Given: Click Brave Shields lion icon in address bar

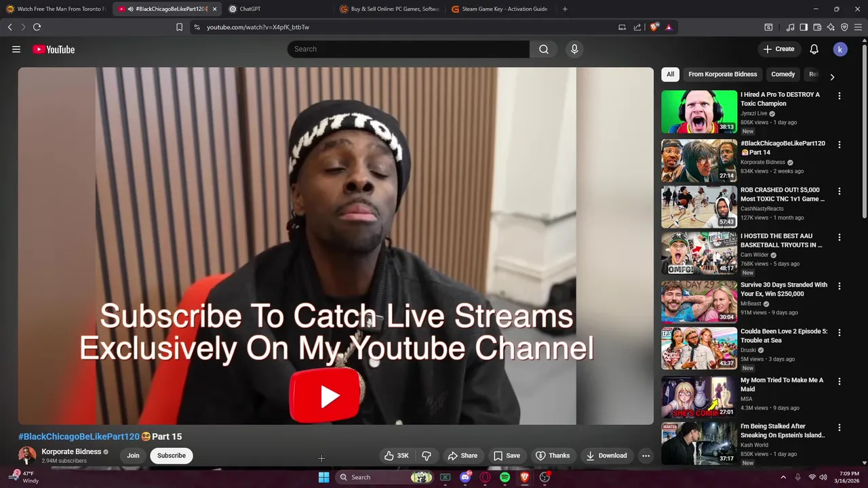Looking at the screenshot, I should pos(654,27).
